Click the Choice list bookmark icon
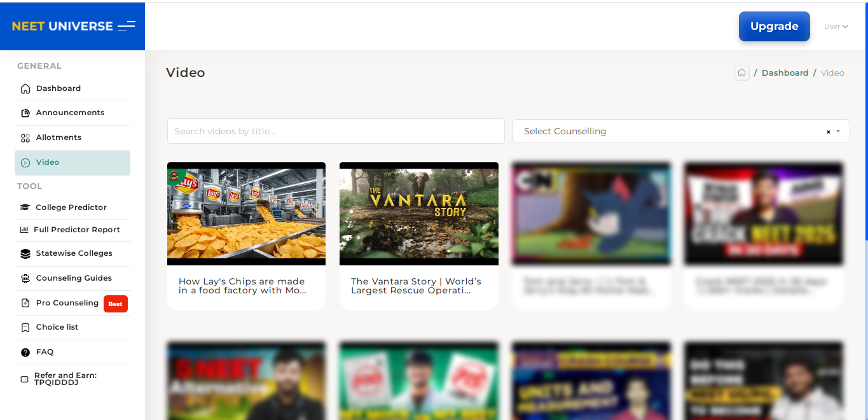This screenshot has height=420, width=868. pyautogui.click(x=25, y=327)
